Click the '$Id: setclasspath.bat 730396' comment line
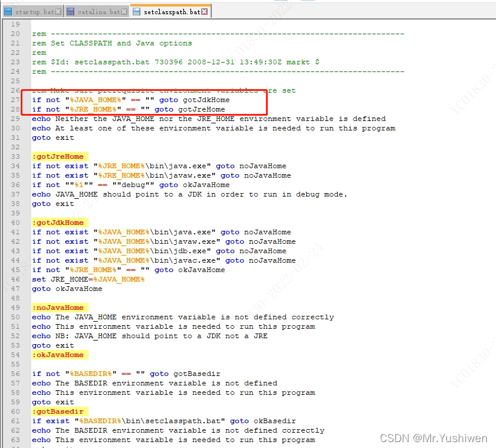This screenshot has width=496, height=448. 176,62
